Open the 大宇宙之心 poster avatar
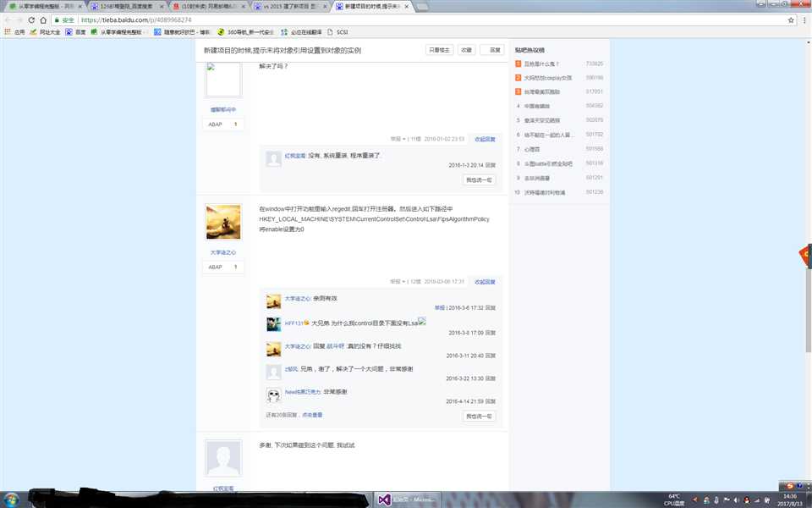This screenshot has width=812, height=508. click(223, 222)
